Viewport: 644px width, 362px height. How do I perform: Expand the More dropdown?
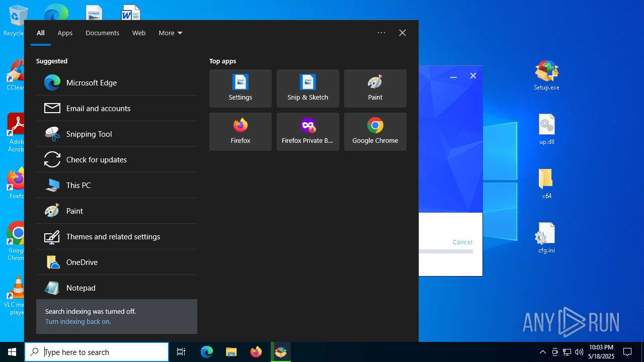(x=171, y=33)
